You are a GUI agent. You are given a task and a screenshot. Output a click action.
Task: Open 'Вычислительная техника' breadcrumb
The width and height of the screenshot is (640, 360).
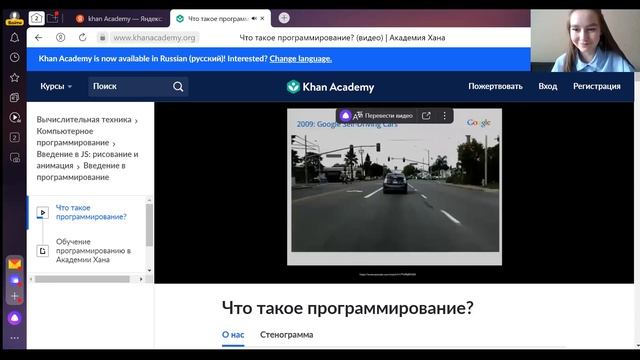click(x=84, y=120)
